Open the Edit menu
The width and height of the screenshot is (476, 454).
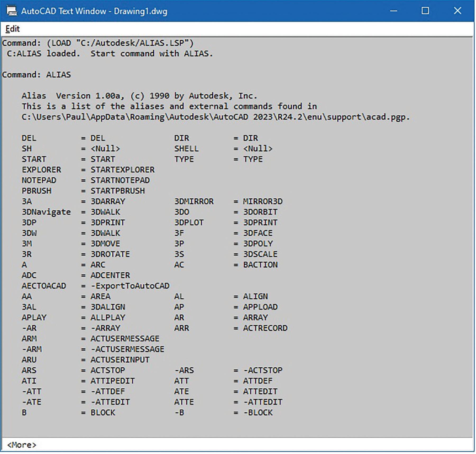(x=12, y=29)
